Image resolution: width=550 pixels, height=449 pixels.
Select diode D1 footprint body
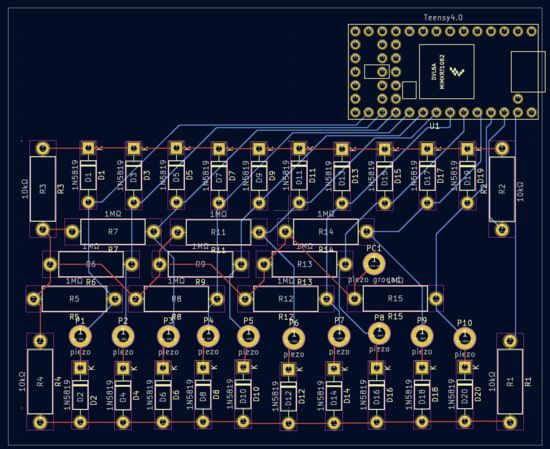[88, 175]
